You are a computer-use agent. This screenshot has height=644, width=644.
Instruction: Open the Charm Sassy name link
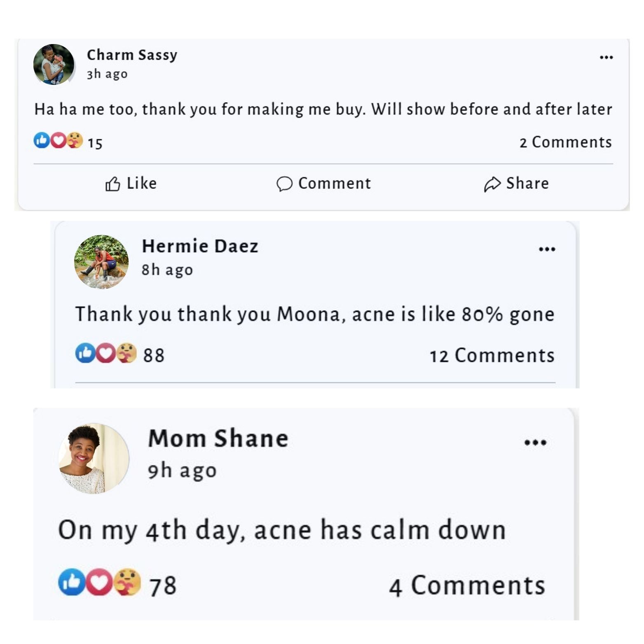click(x=132, y=55)
